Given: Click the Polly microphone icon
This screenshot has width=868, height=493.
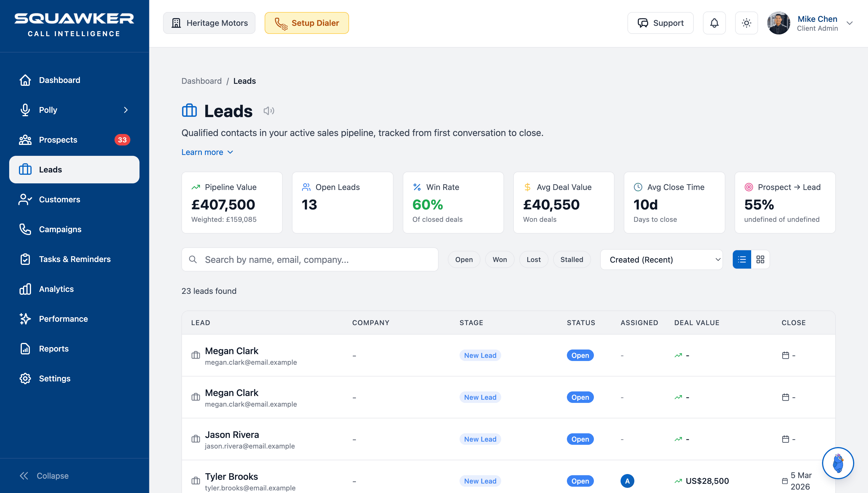Looking at the screenshot, I should pyautogui.click(x=25, y=110).
